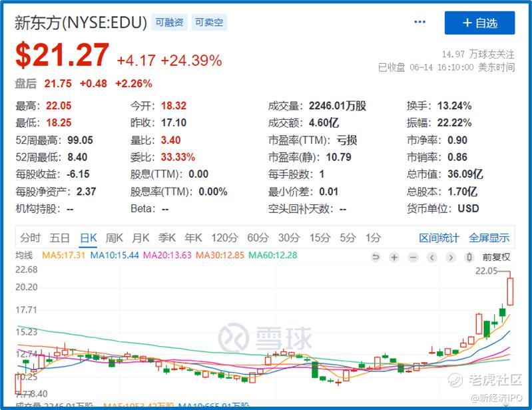Add stock via 自选 button
The height and width of the screenshot is (410, 532).
[480, 23]
